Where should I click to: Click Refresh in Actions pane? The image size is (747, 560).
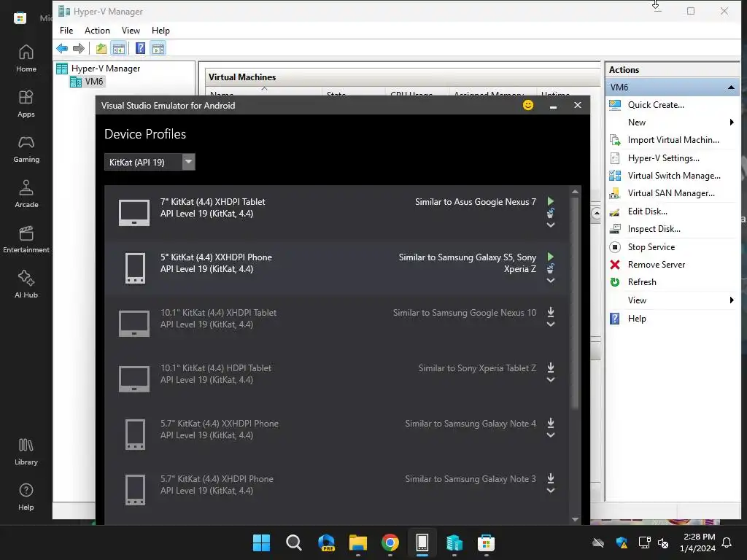coord(642,282)
